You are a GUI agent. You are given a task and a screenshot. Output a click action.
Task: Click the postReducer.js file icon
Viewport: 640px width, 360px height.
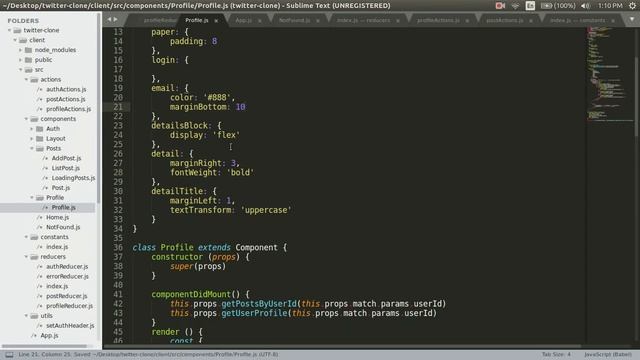40,296
